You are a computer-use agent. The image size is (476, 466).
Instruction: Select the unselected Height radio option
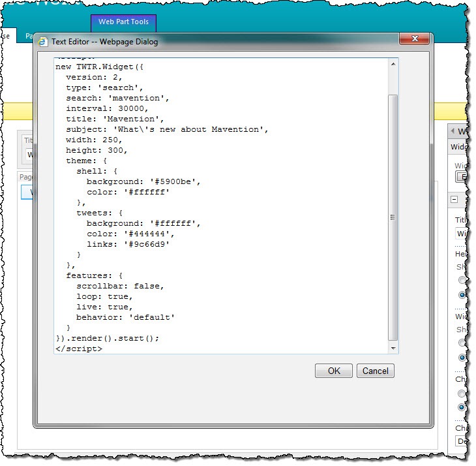[462, 280]
